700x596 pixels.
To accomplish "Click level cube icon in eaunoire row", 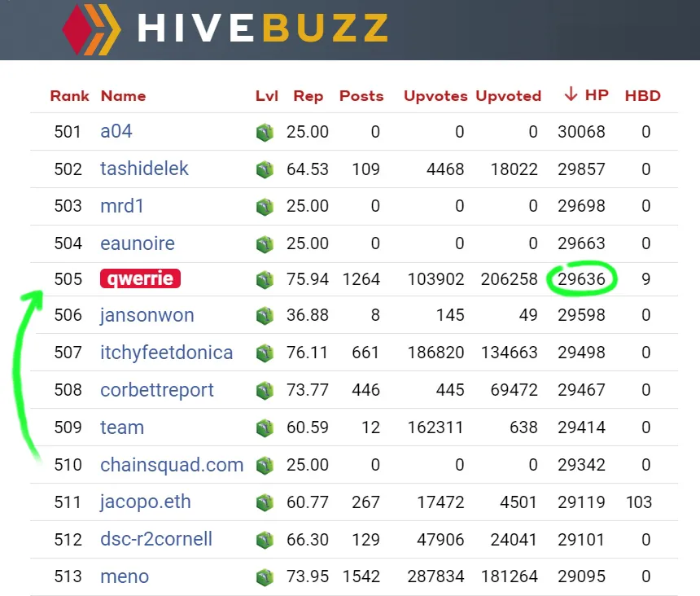I will tap(265, 244).
